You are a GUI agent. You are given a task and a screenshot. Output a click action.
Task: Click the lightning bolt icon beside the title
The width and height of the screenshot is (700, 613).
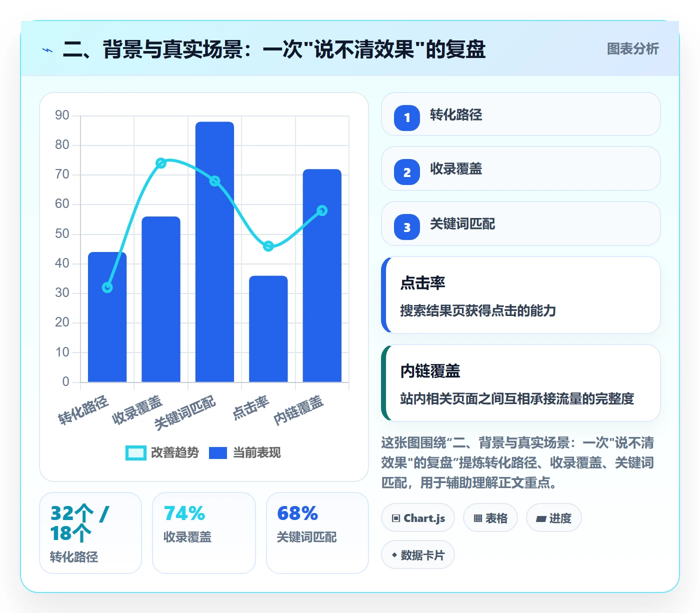coord(47,50)
